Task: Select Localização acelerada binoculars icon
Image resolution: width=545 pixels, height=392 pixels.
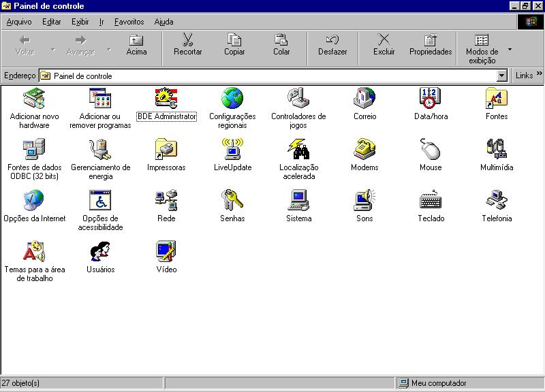Action: [x=298, y=149]
